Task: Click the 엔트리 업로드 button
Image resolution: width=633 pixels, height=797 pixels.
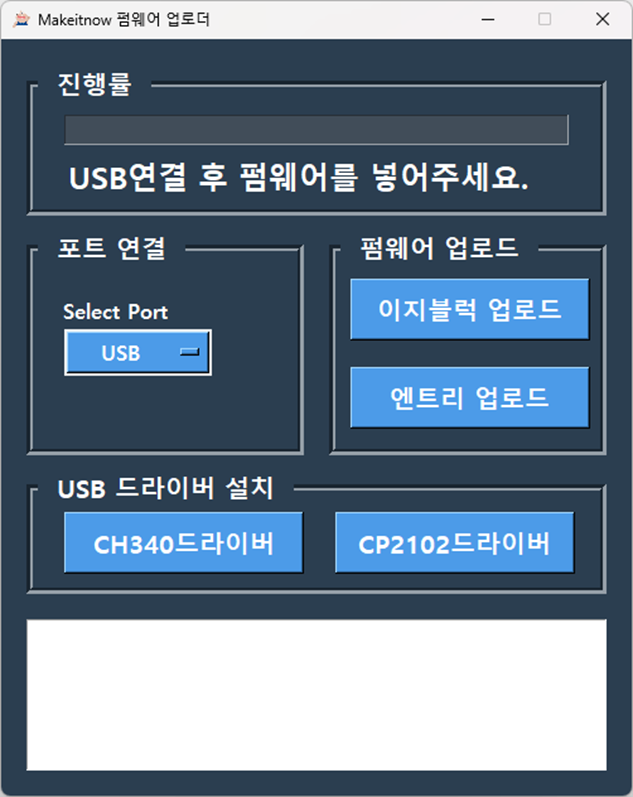Action: coord(470,397)
